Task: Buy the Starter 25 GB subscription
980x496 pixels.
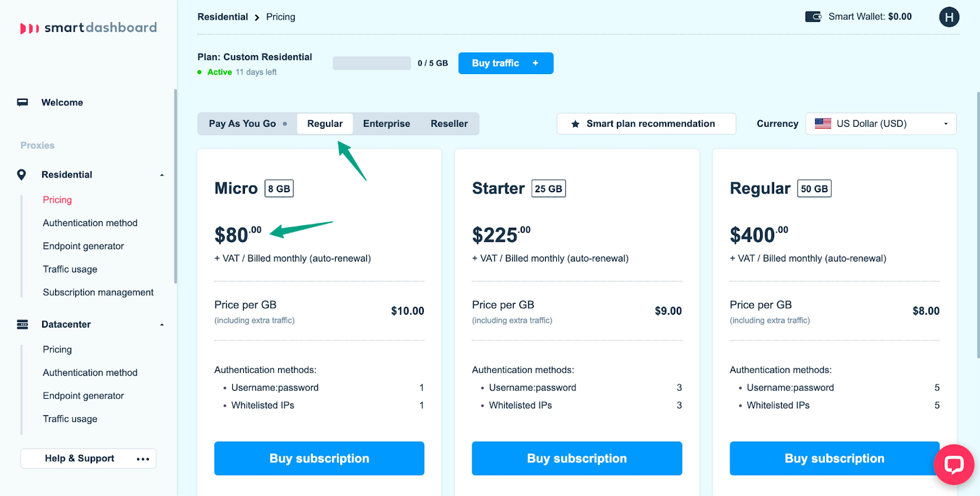Action: pos(576,458)
